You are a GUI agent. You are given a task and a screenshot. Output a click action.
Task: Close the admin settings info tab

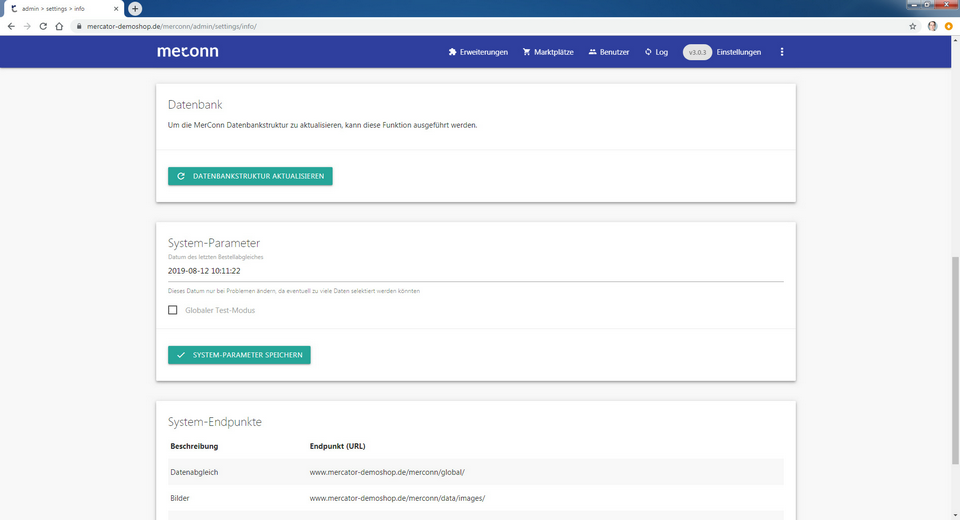pyautogui.click(x=116, y=9)
